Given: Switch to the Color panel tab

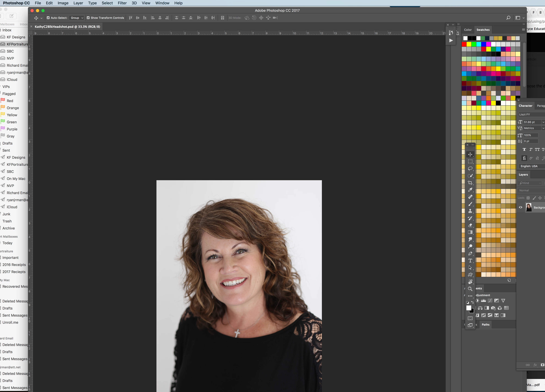Looking at the screenshot, I should click(x=468, y=30).
